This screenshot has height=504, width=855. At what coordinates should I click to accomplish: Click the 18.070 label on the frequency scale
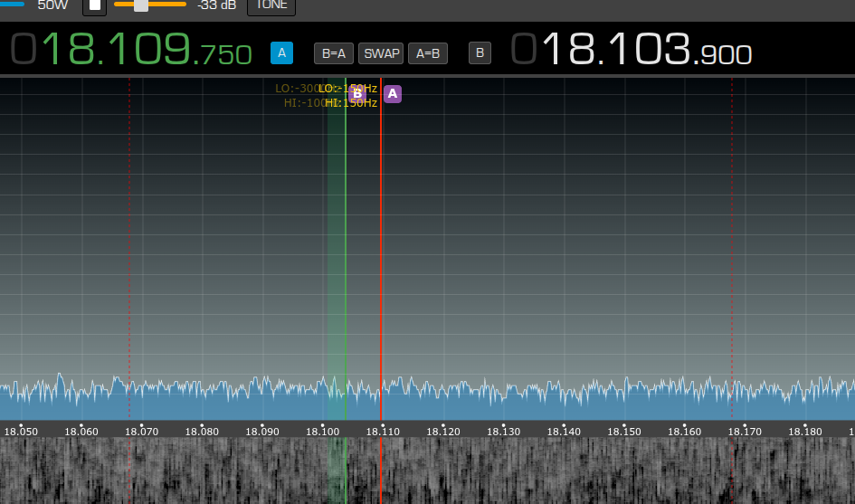(142, 432)
